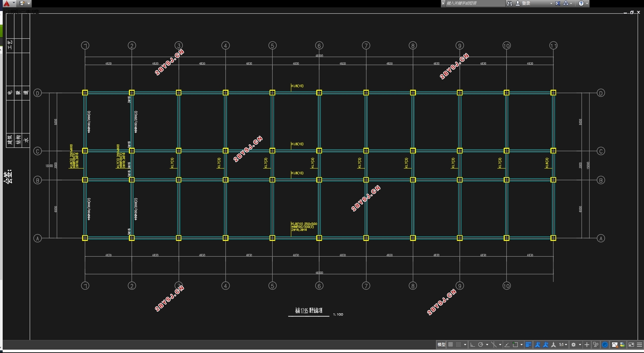Open the 1:1 annotation scale dropdown
Image resolution: width=644 pixels, height=353 pixels.
click(563, 345)
